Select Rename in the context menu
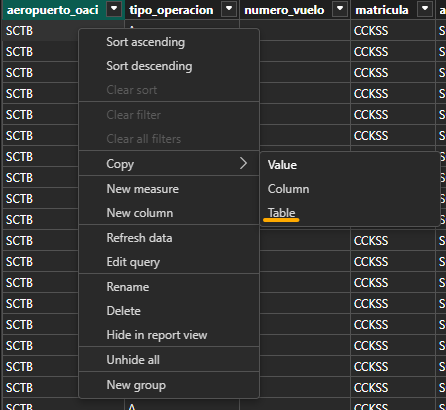Screen dimensions: 446x410 (169, 287)
